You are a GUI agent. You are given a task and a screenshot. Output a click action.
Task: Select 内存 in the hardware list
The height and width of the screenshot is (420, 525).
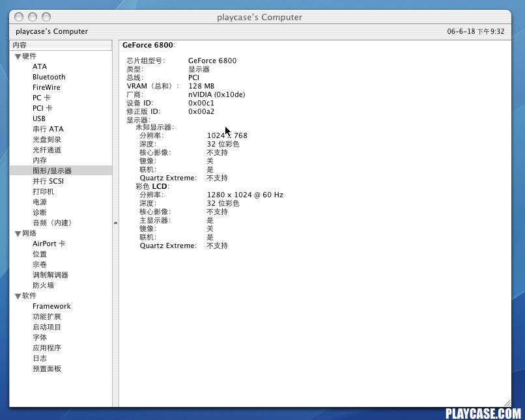point(40,160)
